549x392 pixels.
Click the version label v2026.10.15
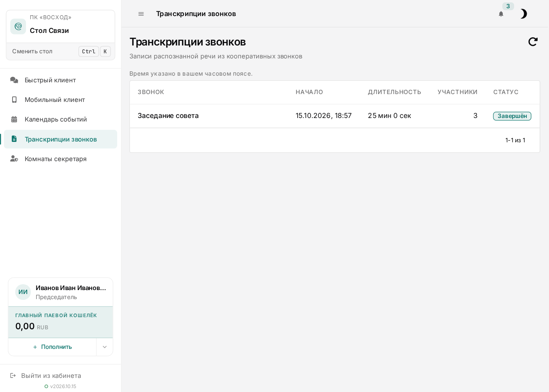[x=63, y=387]
